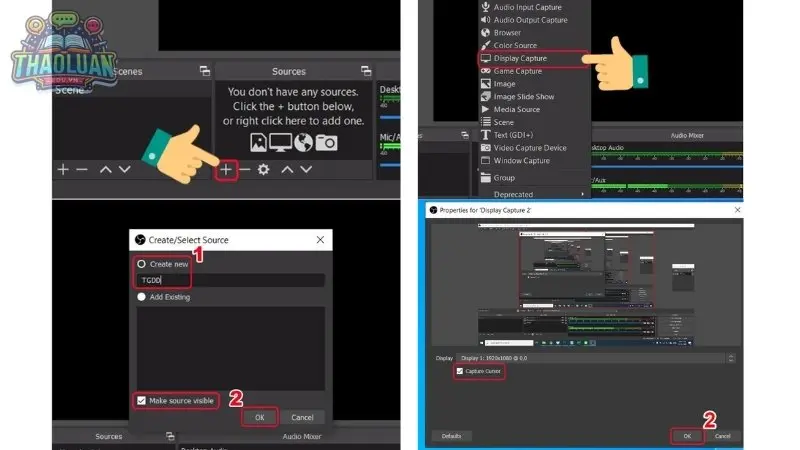The height and width of the screenshot is (450, 800).
Task: Pick Video Capture Device from menu
Action: pos(529,148)
